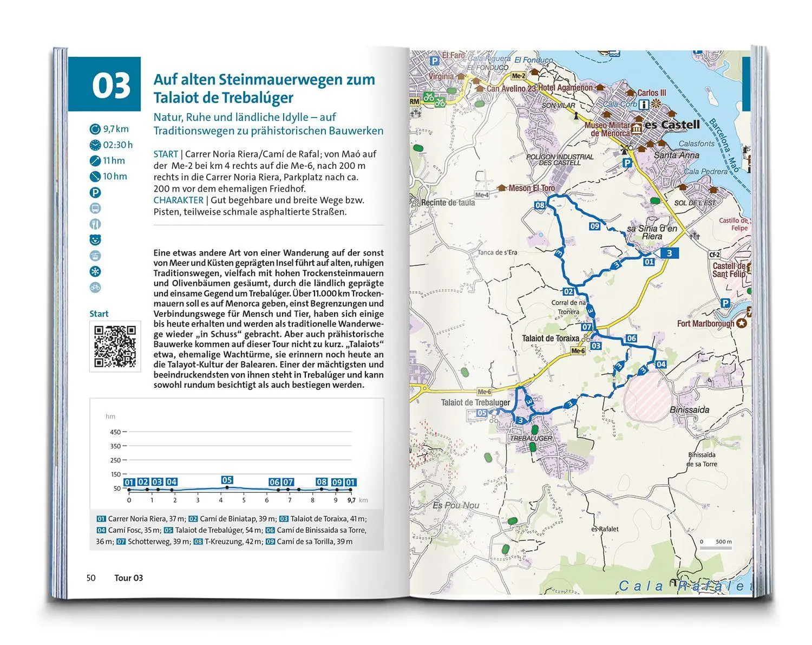Select waypoint 01 on the map
Image resolution: width=812 pixels, height=645 pixels.
[649, 262]
